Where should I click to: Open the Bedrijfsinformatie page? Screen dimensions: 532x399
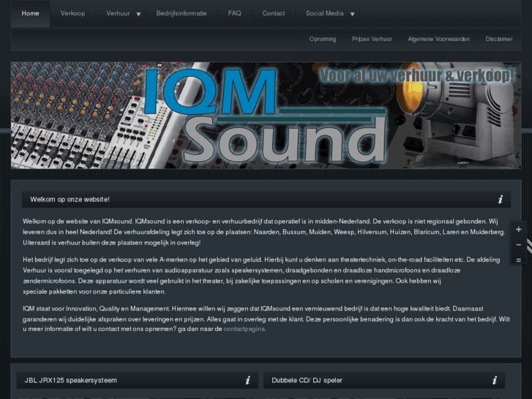tap(181, 14)
